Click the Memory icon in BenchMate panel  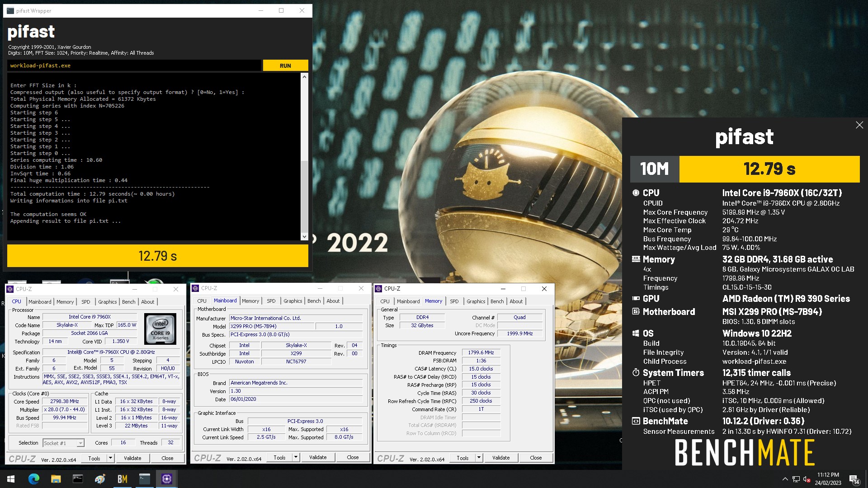[636, 259]
